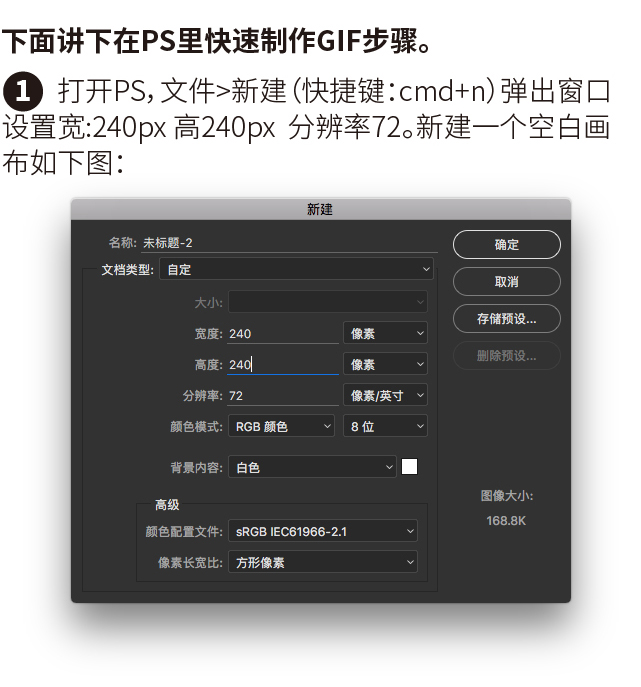Open the 像素/英寸 resolution unit dropdown
Screen dimensions: 641x687
(x=385, y=395)
